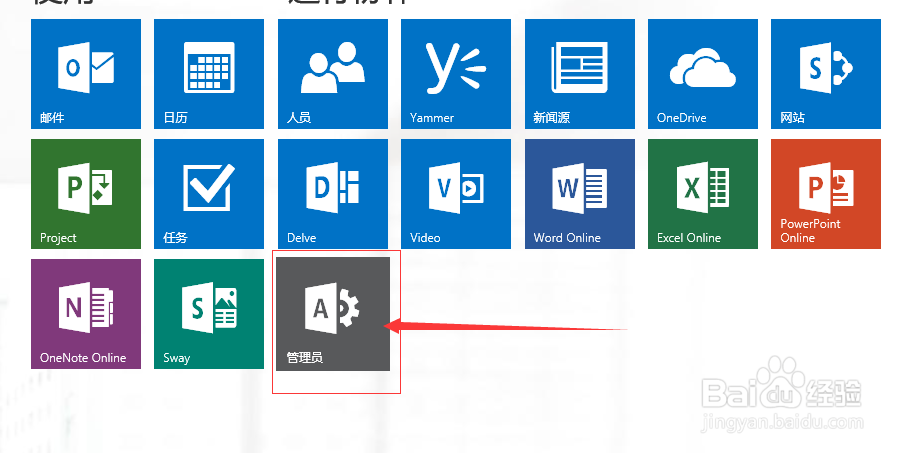Open the 新闻源 newsfeed tile

pos(580,73)
